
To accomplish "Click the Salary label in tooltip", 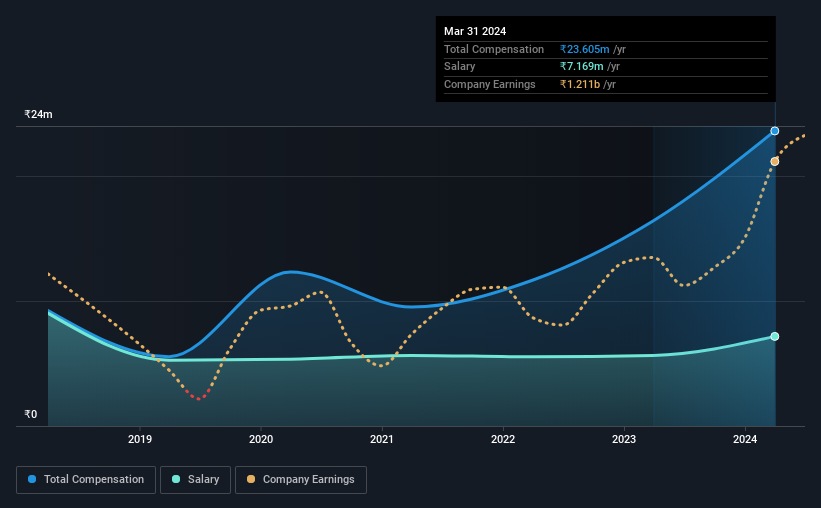I will pos(460,67).
